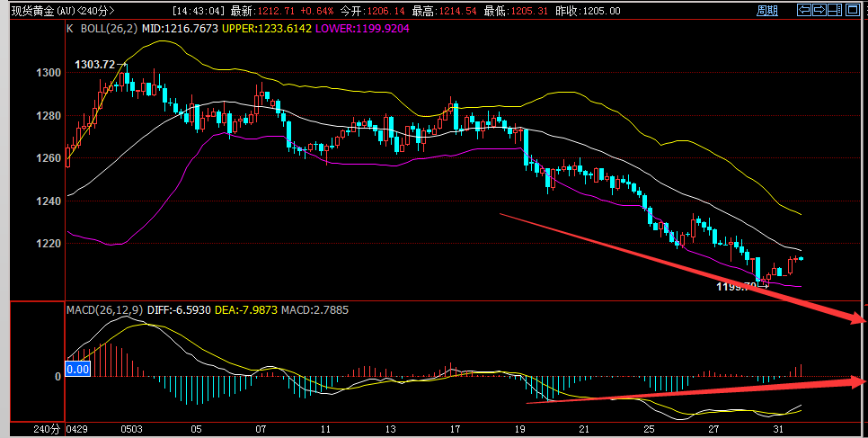Screen dimensions: 868x438
Task: Click the right arrow navigation icon
Action: (819, 10)
